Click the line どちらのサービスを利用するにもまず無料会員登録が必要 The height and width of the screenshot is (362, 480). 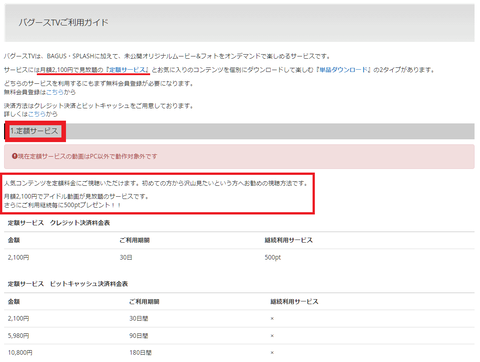99,83
